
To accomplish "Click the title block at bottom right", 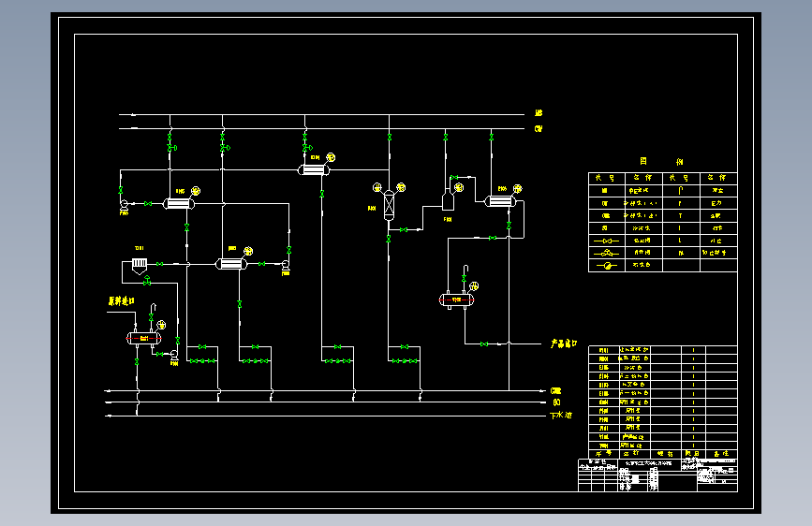I will click(657, 475).
